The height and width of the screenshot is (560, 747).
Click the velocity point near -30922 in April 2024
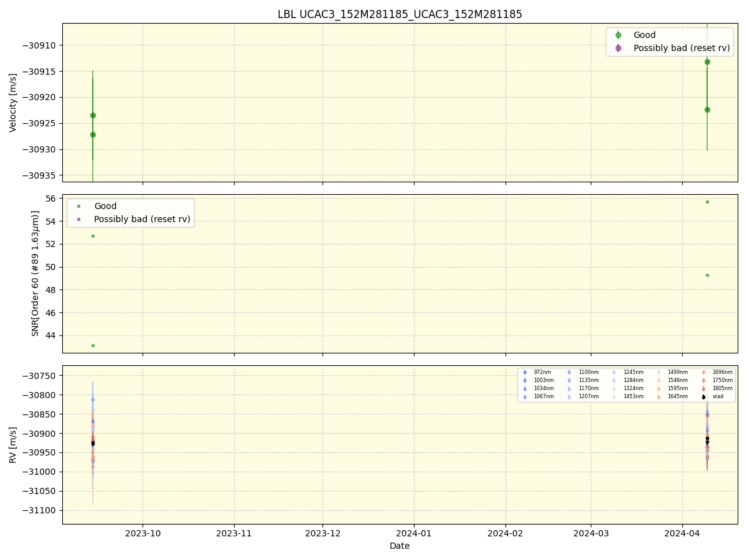click(x=707, y=110)
